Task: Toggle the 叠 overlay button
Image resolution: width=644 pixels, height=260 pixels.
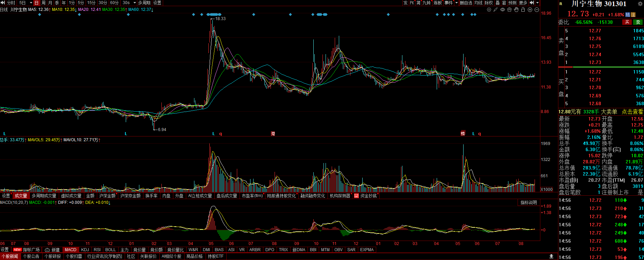Action: click(498, 3)
